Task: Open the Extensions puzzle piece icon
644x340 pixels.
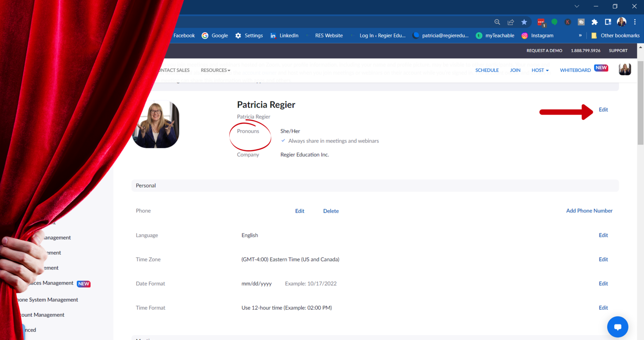Action: 594,22
